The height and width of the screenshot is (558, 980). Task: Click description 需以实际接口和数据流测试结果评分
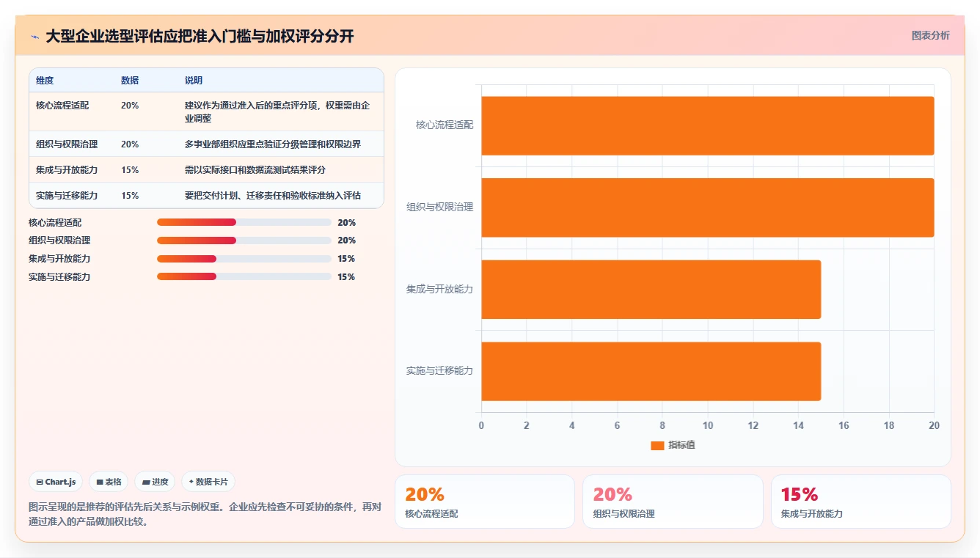click(255, 170)
